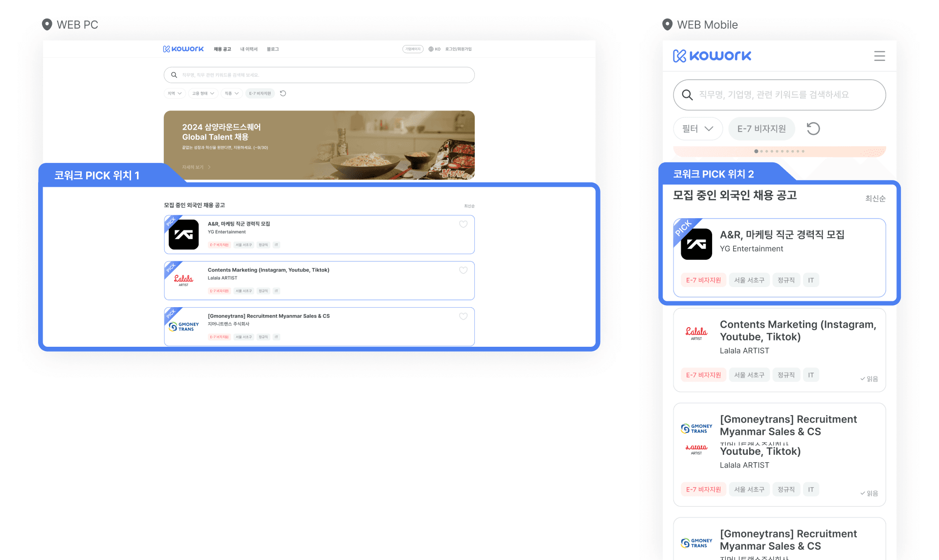Open the 채용 공고 menu on the PC page

[x=223, y=49]
